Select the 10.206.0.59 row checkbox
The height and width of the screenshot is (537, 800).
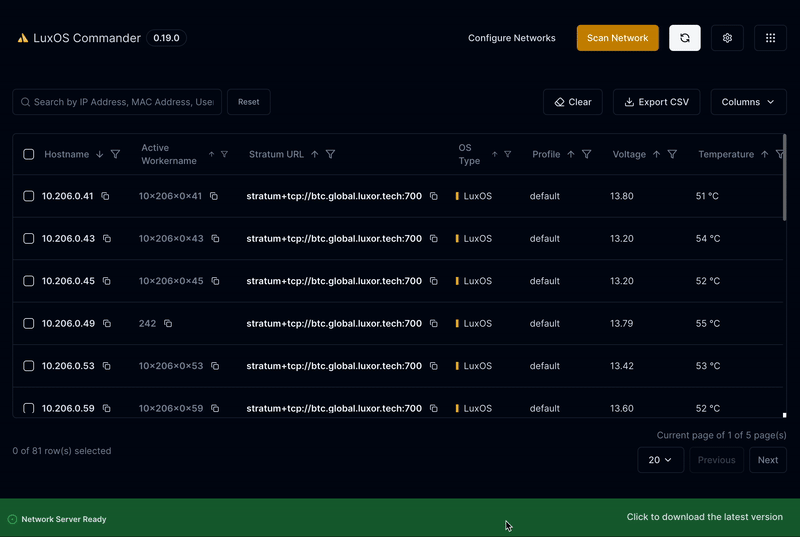[x=29, y=408]
